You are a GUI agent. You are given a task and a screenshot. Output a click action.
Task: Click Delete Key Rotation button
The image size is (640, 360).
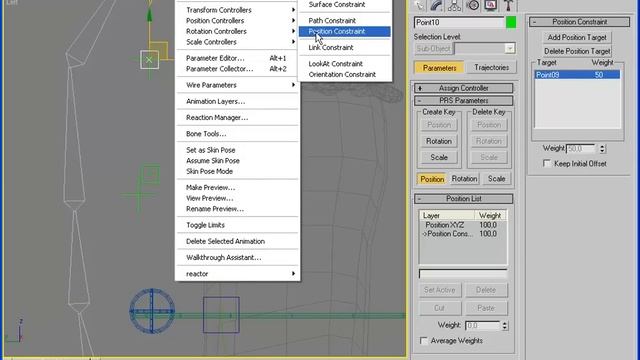click(x=489, y=141)
